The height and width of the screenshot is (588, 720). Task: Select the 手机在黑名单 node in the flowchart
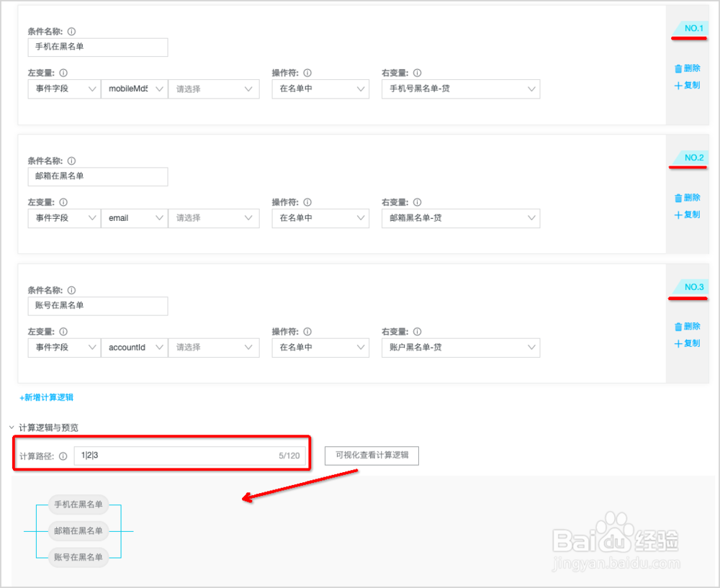(78, 505)
